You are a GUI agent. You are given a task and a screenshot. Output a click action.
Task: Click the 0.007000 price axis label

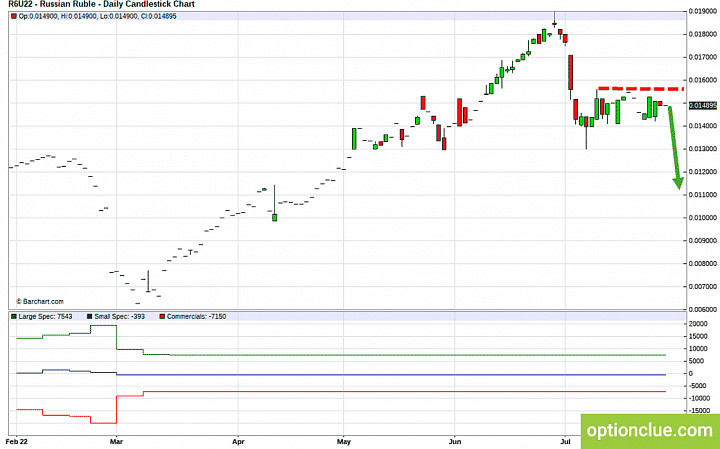703,286
